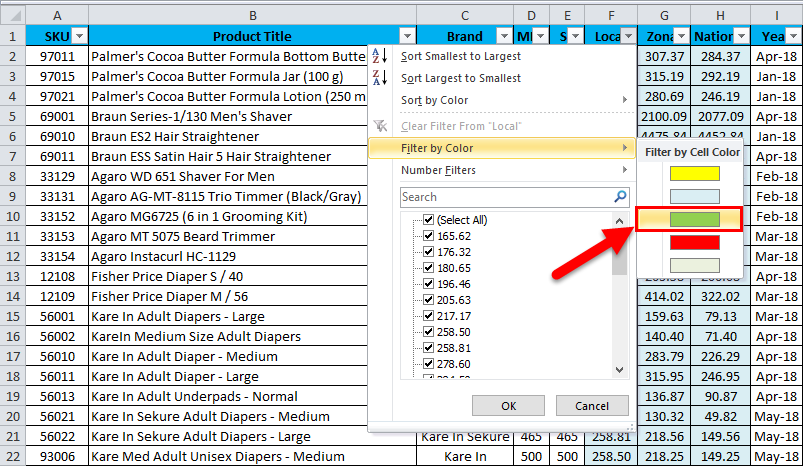Choose Sort Smallest to Largest

tap(502, 56)
